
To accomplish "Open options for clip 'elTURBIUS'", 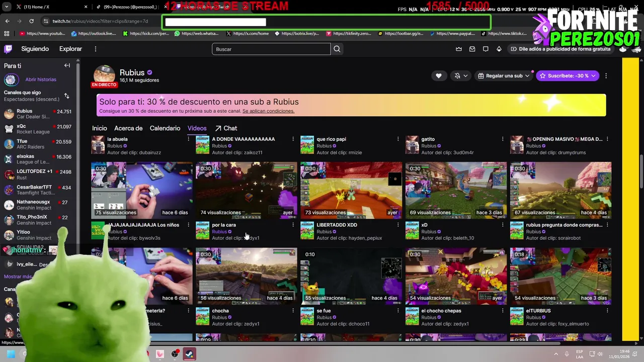I will (607, 311).
